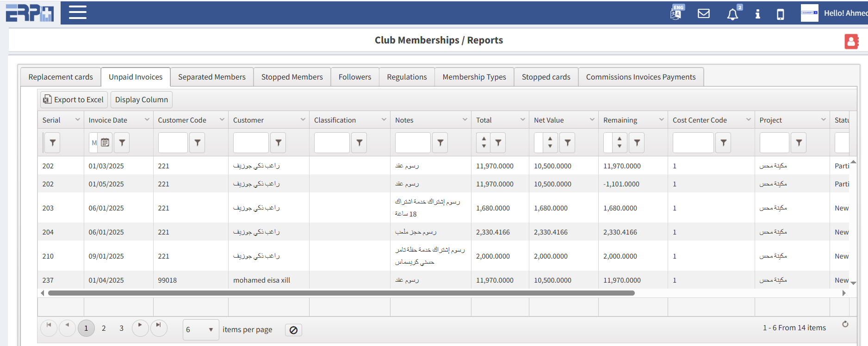Click the Export to Excel button
This screenshot has width=868, height=346.
(x=74, y=100)
